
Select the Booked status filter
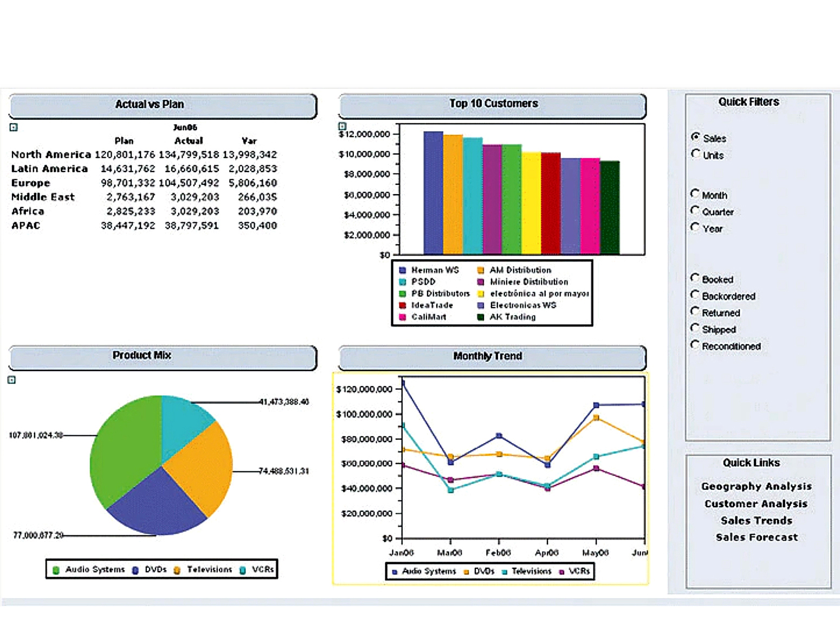695,278
